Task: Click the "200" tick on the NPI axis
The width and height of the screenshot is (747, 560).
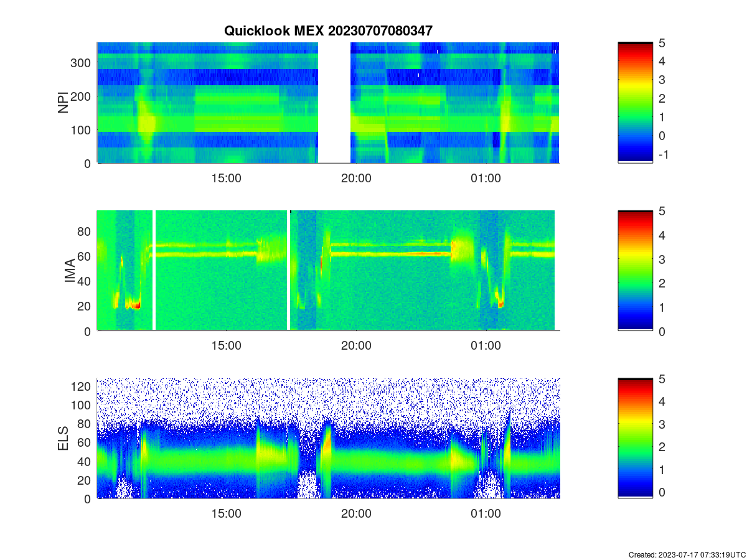Action: click(x=82, y=96)
